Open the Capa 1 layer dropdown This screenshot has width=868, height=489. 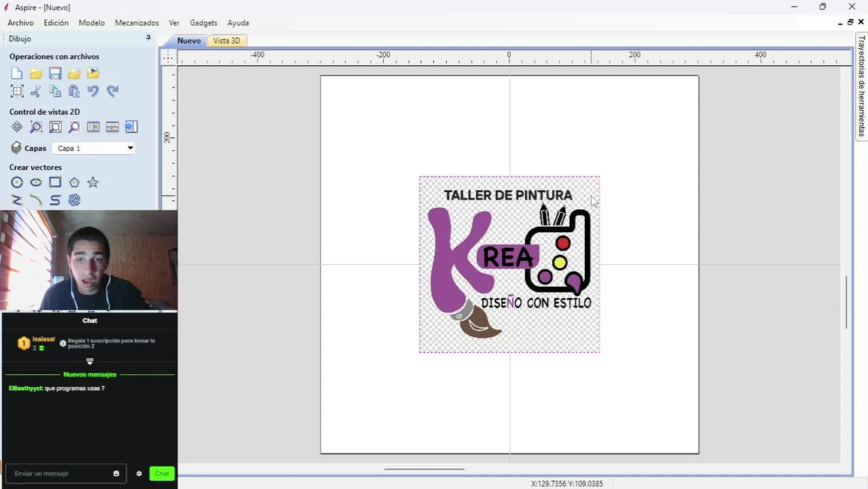click(x=94, y=148)
